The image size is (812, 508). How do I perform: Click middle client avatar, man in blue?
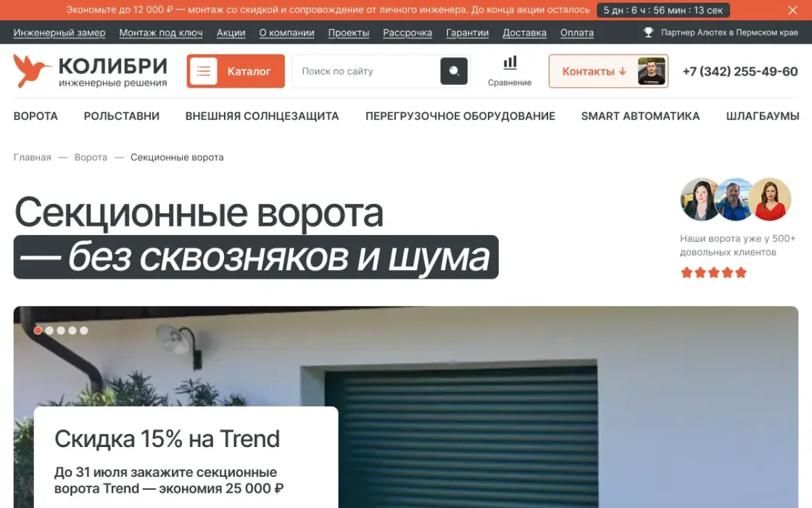pos(733,200)
